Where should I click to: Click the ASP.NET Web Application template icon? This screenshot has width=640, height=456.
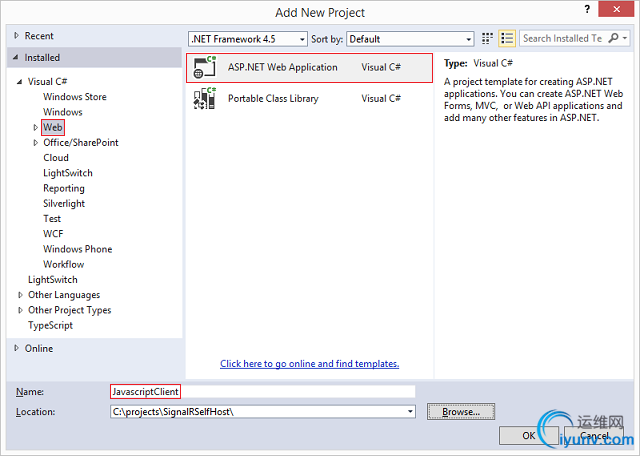[x=204, y=67]
